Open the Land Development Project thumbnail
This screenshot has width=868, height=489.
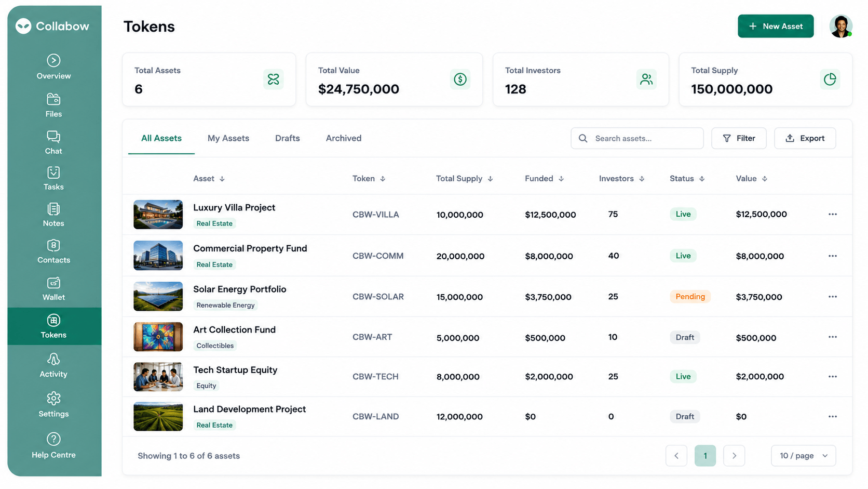click(x=158, y=416)
